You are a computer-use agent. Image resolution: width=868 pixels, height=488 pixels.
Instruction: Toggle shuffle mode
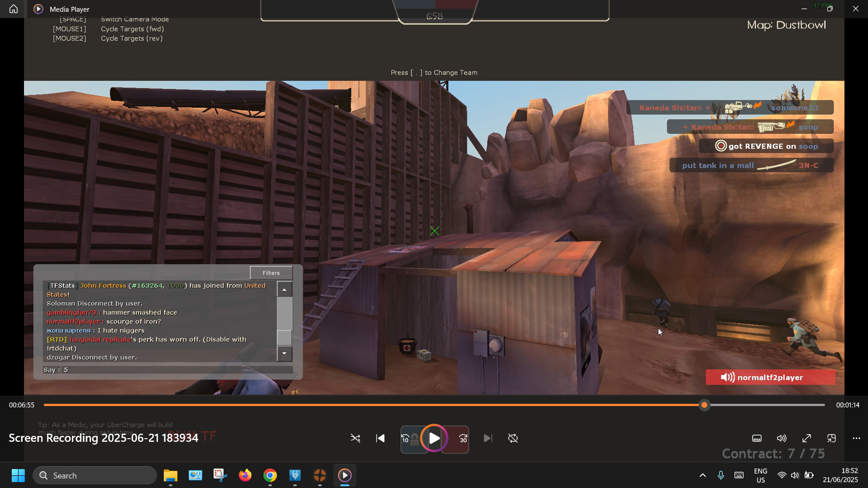355,438
